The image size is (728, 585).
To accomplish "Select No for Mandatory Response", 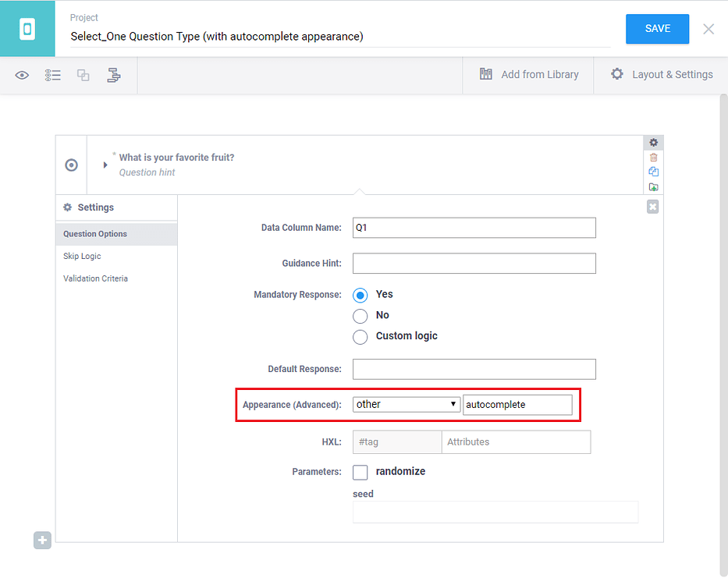I will coord(360,316).
